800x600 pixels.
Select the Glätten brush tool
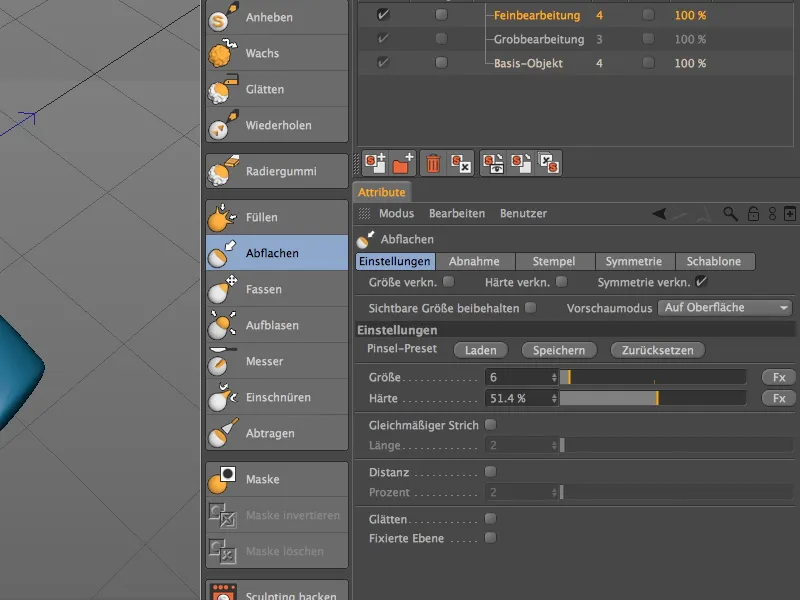[277, 89]
